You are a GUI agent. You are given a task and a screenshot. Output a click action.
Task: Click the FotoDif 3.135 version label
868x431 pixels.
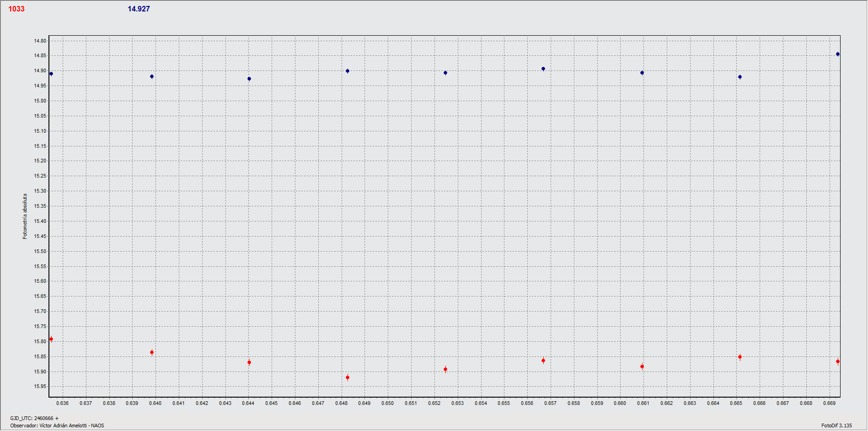click(x=836, y=426)
